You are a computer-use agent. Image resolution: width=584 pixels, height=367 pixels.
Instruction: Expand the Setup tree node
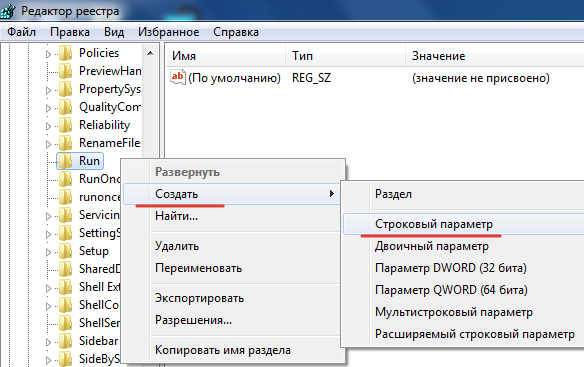(x=48, y=252)
